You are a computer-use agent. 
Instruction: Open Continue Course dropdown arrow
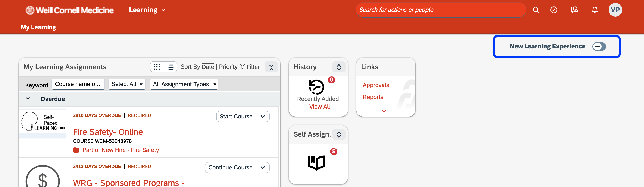[263, 168]
